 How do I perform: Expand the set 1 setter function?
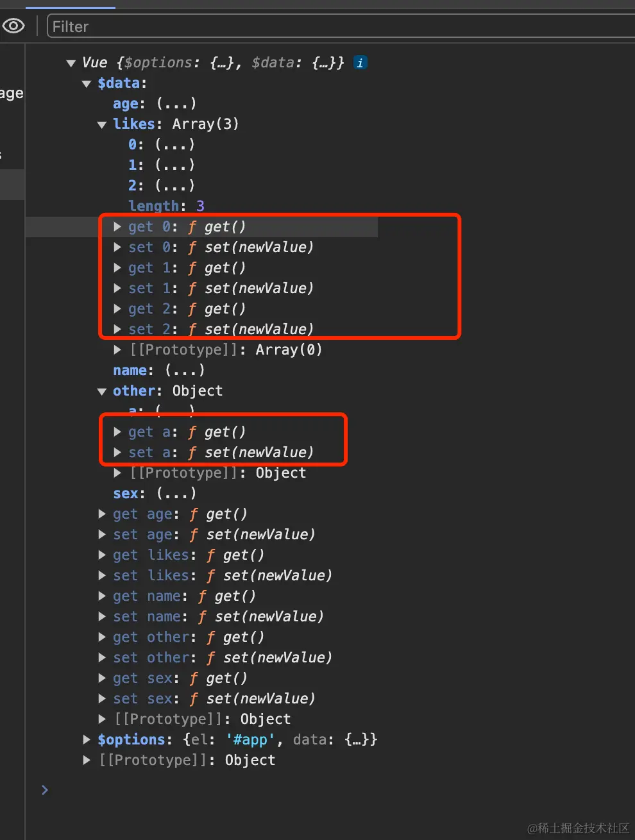pos(117,289)
